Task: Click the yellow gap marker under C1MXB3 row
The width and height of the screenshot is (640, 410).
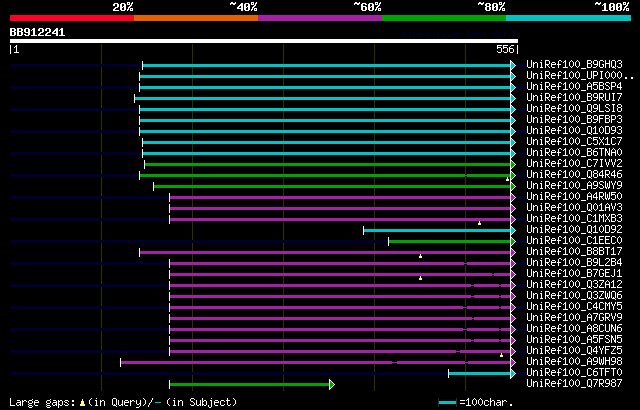Action: (480, 223)
